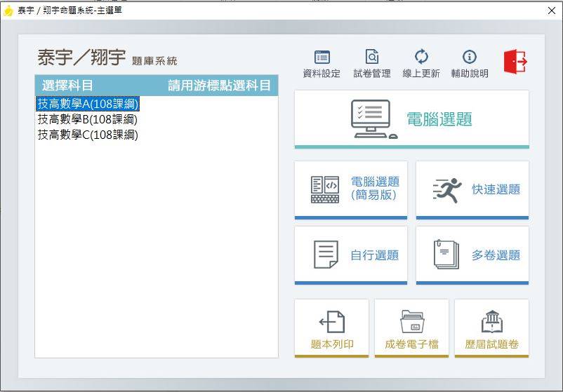The image size is (563, 392).
Task: Click the red exit door icon
Action: point(515,62)
